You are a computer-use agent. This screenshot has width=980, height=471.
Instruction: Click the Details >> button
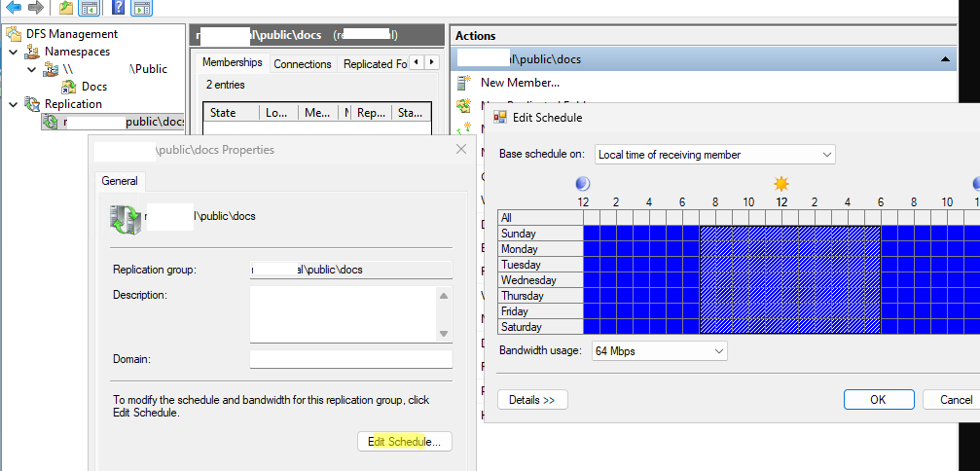point(532,400)
